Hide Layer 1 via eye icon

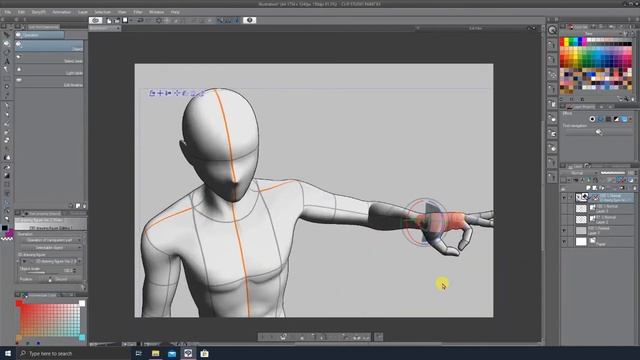click(564, 231)
